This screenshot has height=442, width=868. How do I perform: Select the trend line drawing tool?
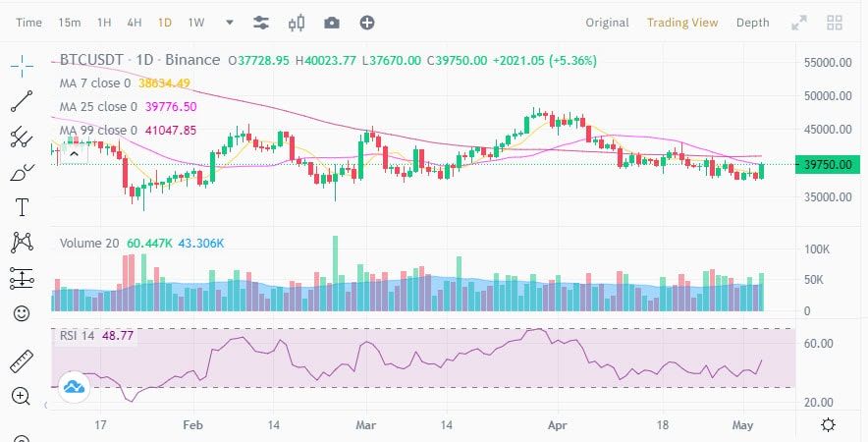click(x=22, y=101)
